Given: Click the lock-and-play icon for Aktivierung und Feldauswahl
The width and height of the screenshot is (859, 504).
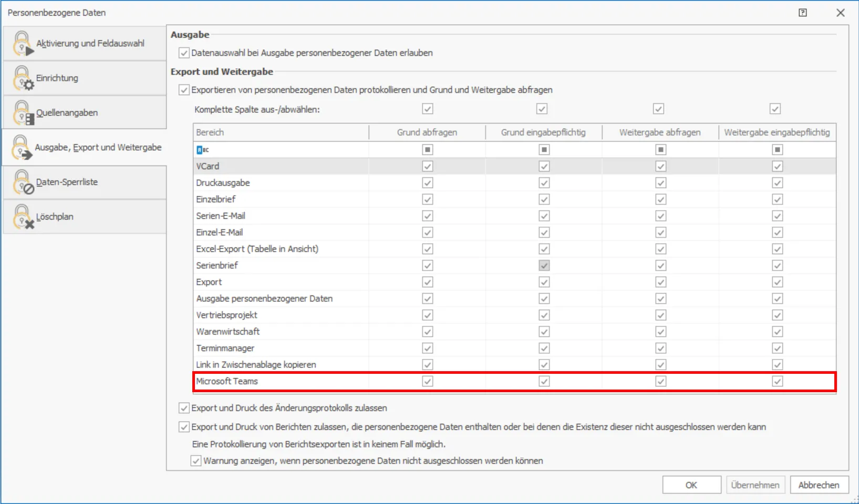Looking at the screenshot, I should [x=23, y=44].
